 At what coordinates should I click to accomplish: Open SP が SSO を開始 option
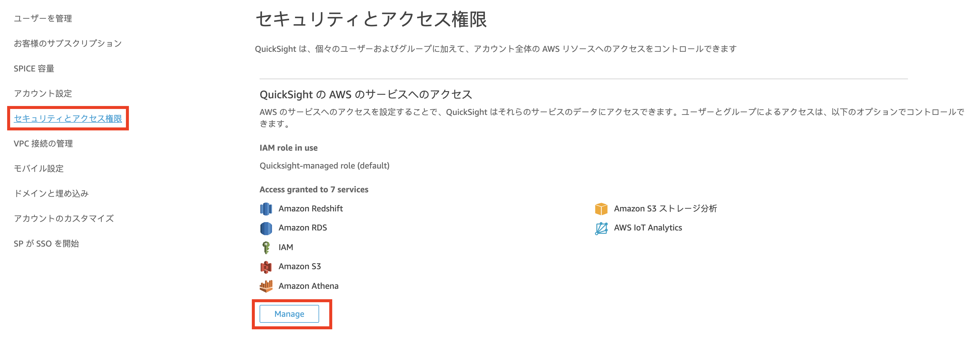46,244
